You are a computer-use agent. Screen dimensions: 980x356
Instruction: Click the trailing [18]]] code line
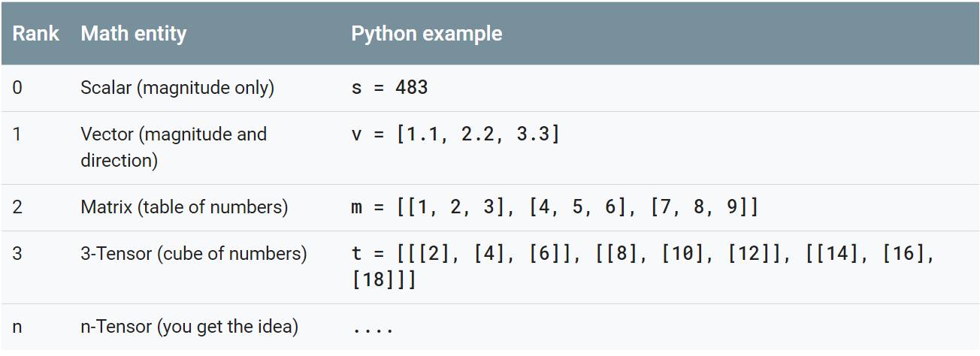point(383,281)
